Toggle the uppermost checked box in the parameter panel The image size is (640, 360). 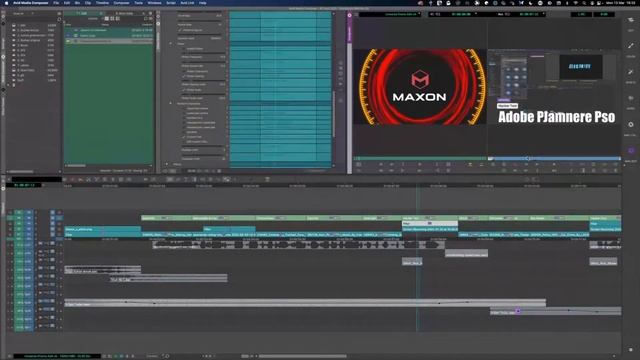pos(180,30)
